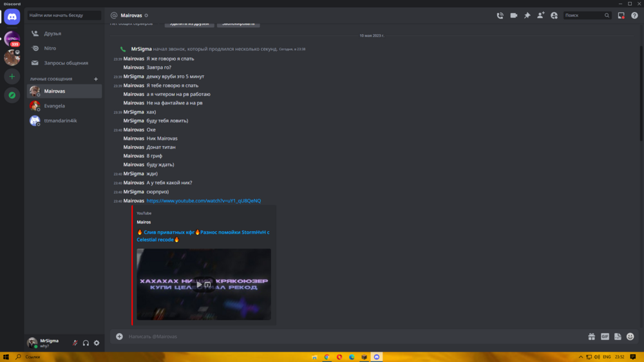Open Edge from the taskbar
This screenshot has height=362, width=644.
click(352, 357)
